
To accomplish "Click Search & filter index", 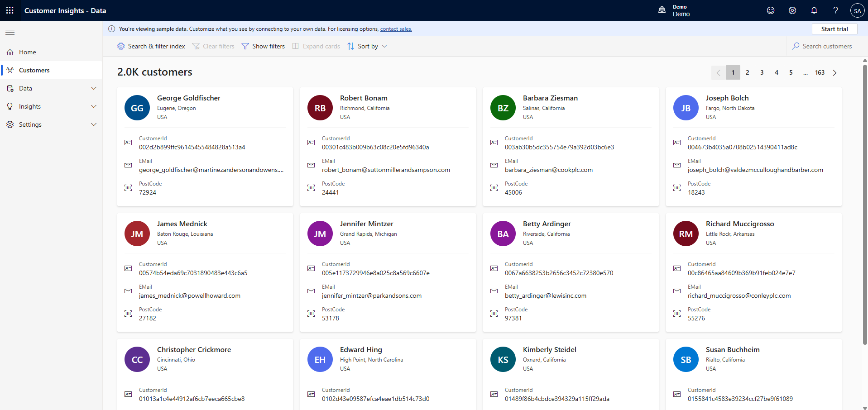I will (x=151, y=46).
